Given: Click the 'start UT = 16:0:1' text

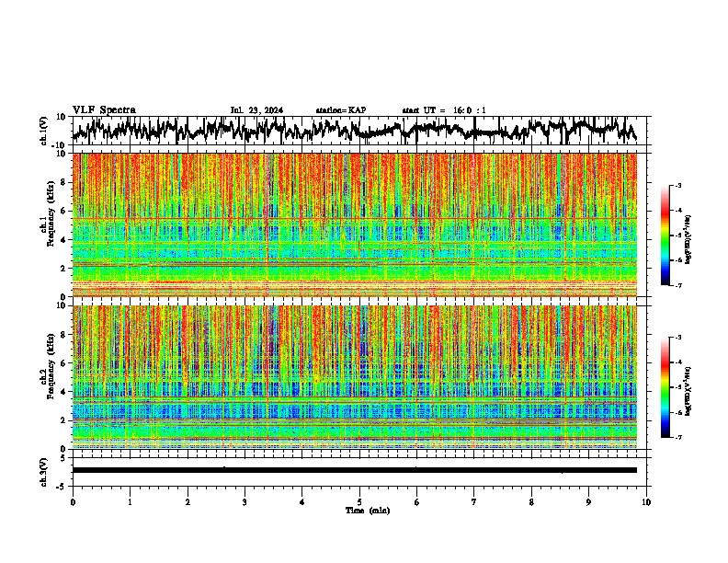Looking at the screenshot, I should (444, 110).
